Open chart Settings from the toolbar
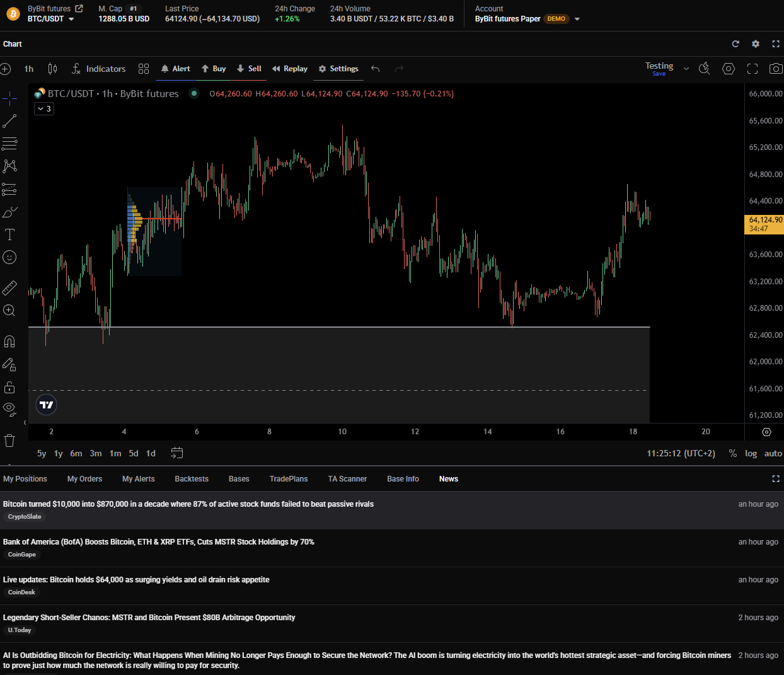The width and height of the screenshot is (784, 675). (x=338, y=69)
